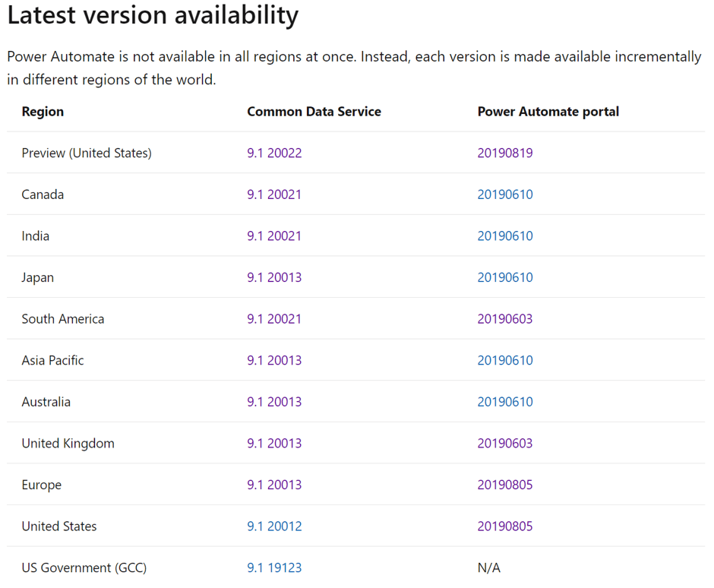Open US Government's 9.1 19123 link
Image resolution: width=714 pixels, height=588 pixels.
(274, 567)
